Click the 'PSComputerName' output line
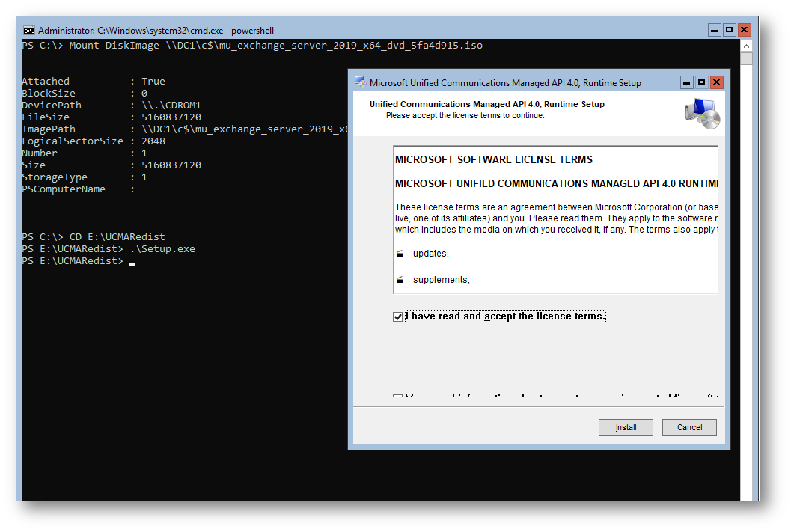 point(78,189)
